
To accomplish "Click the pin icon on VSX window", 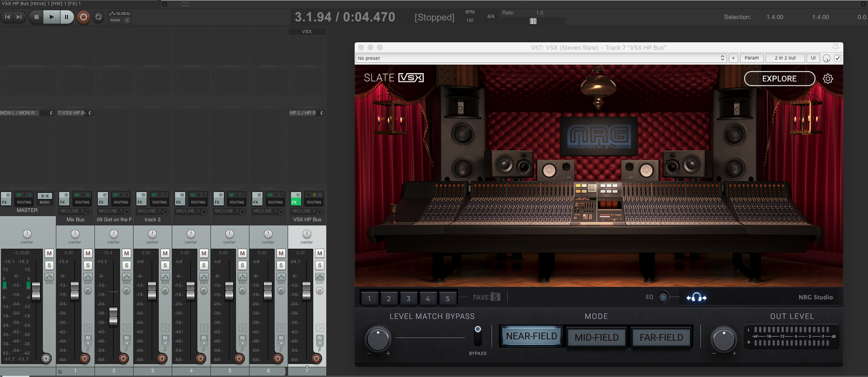I will click(x=835, y=47).
